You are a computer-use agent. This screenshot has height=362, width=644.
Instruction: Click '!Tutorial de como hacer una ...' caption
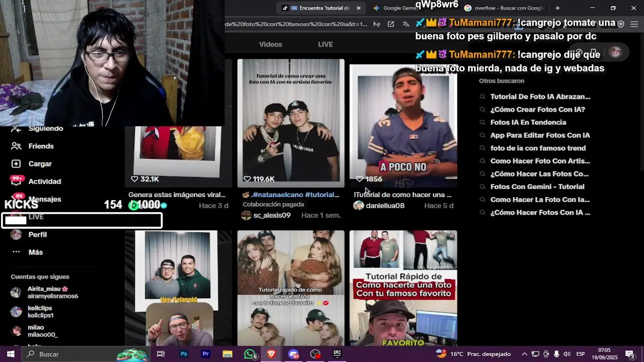tap(403, 195)
